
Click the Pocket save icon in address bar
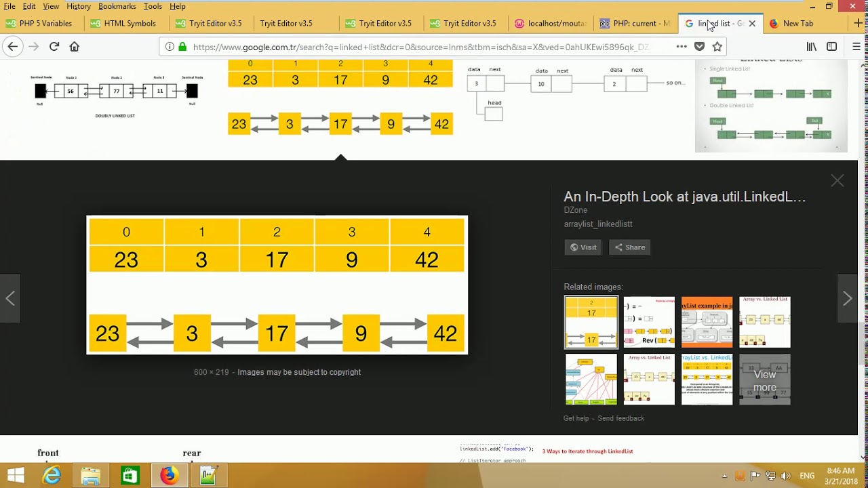tap(699, 47)
